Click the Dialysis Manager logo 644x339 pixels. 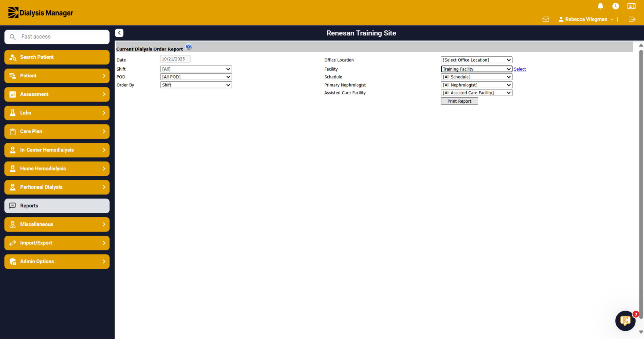[x=41, y=13]
